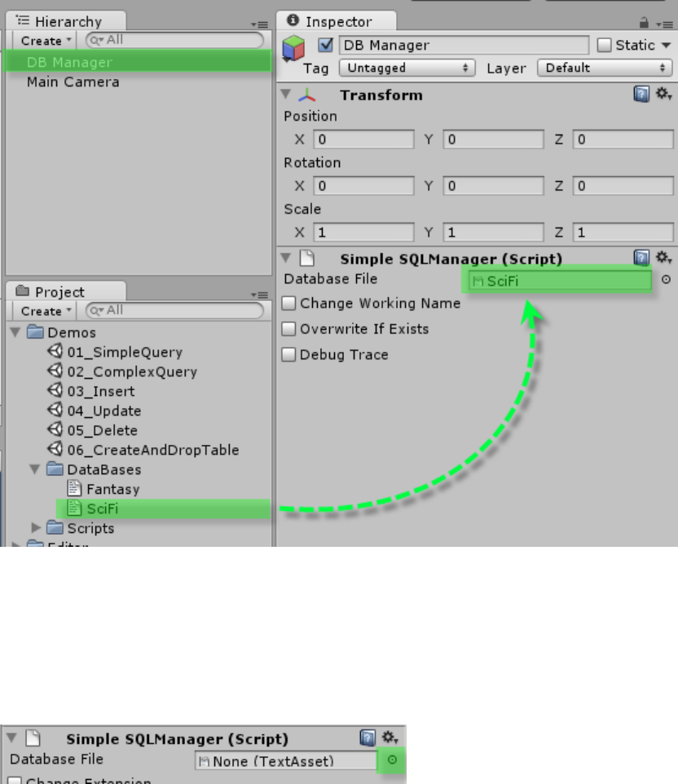Select the Scripts folder
The image size is (678, 784).
point(80,527)
